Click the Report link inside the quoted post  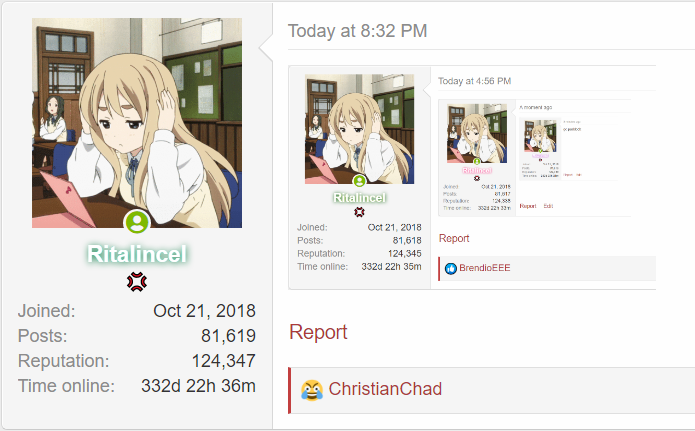(x=454, y=239)
